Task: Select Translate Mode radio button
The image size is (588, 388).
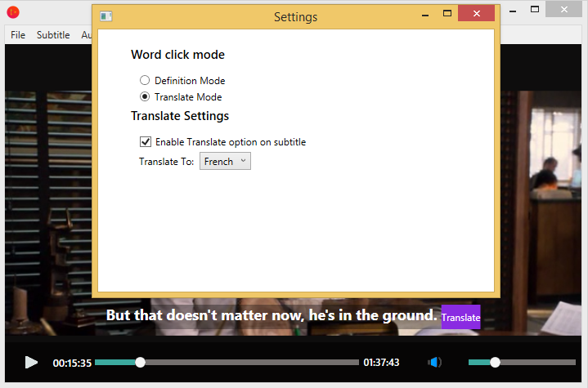Action: pos(145,97)
